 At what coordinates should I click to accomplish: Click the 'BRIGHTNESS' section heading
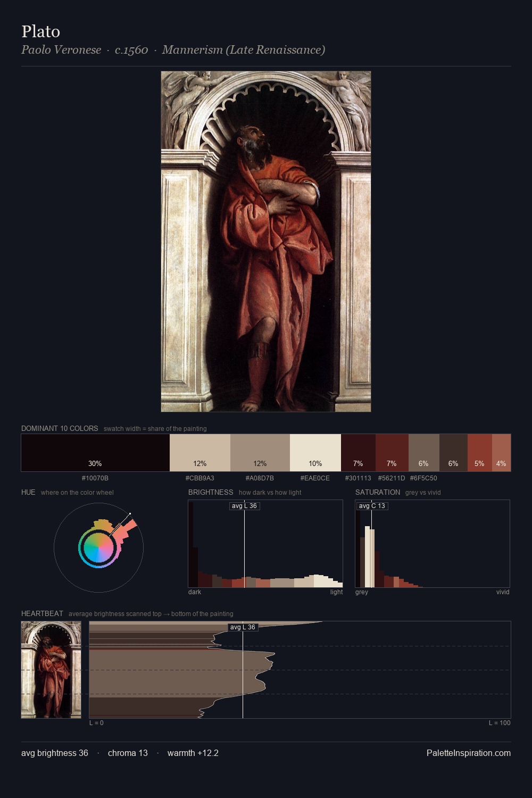(211, 492)
